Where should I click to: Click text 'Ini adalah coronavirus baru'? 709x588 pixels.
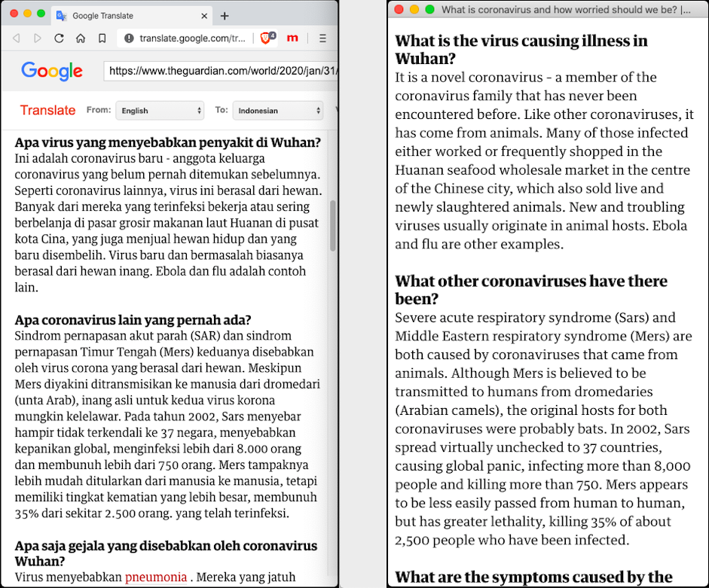pos(89,159)
